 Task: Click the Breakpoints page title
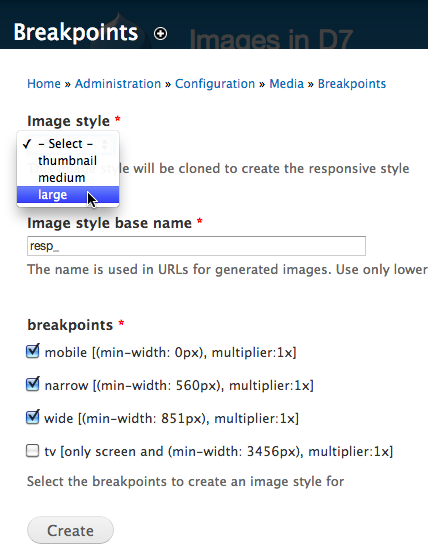point(76,33)
